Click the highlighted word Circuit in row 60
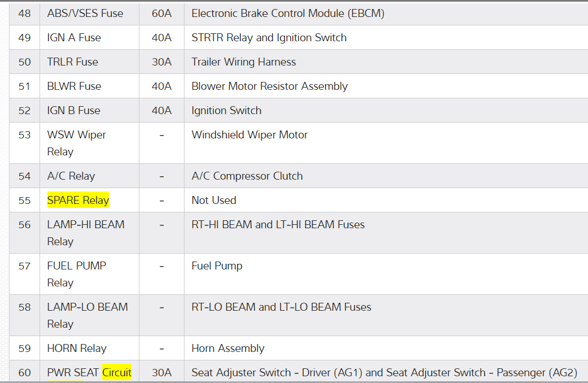 click(117, 372)
